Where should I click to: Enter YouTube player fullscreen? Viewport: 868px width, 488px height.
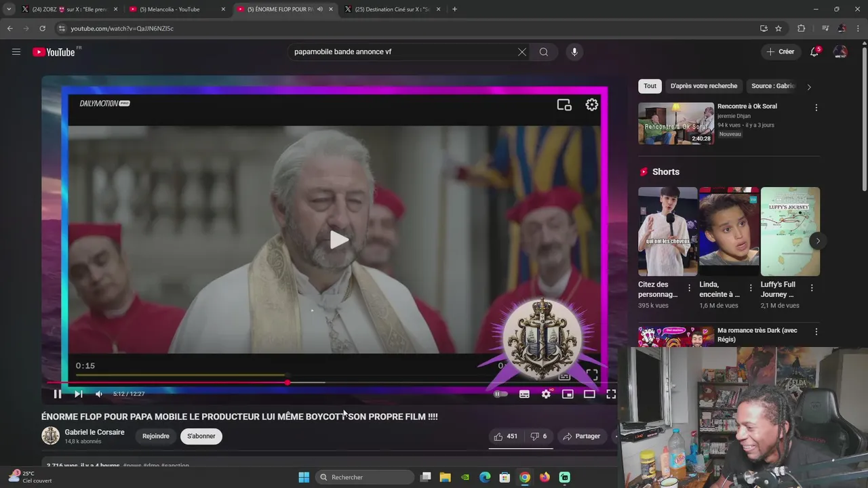(x=611, y=394)
